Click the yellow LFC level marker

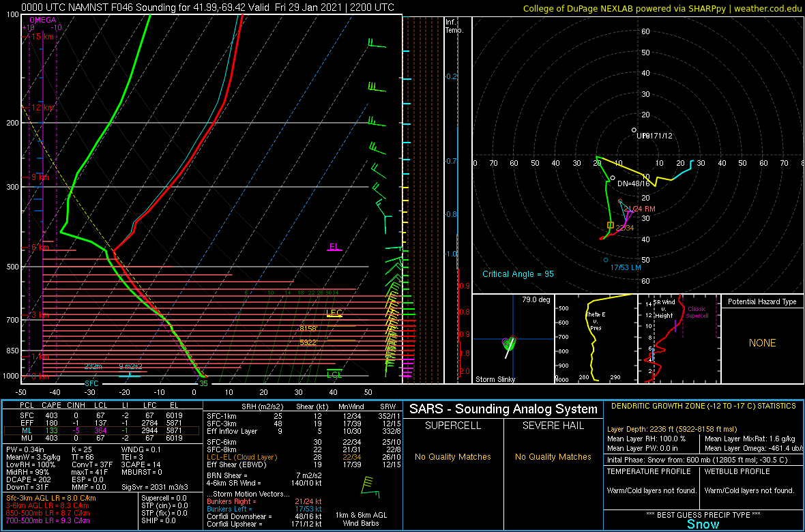pos(334,313)
